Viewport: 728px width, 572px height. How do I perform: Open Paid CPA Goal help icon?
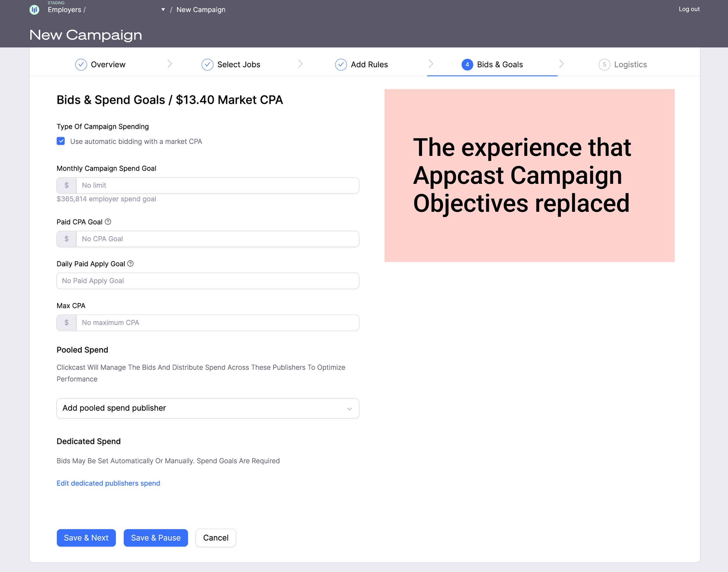[x=108, y=222]
